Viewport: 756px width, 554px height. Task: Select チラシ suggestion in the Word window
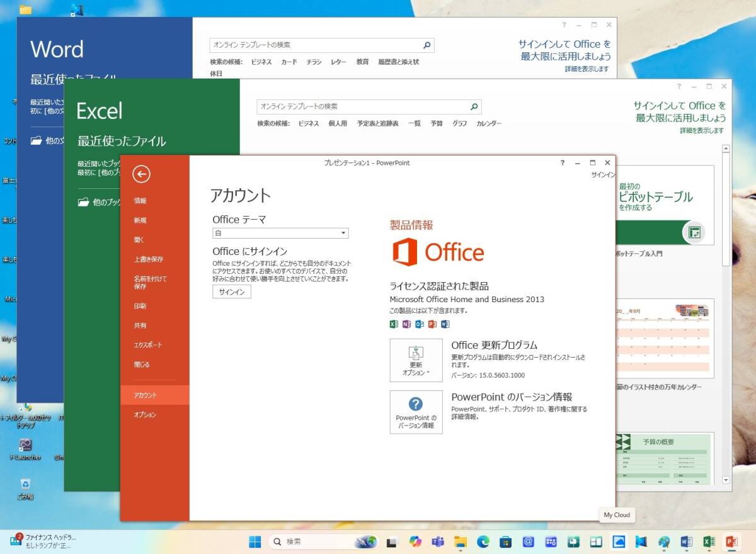[314, 62]
